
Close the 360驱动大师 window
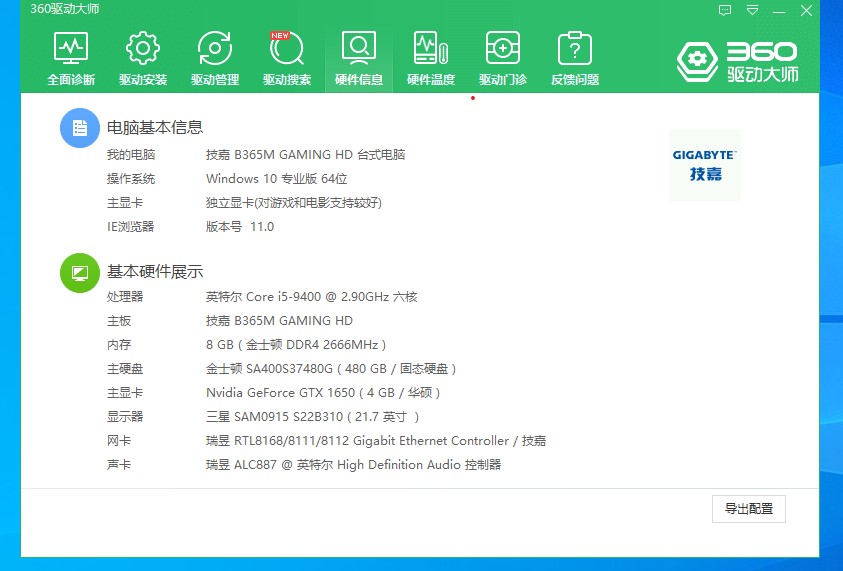[x=806, y=10]
